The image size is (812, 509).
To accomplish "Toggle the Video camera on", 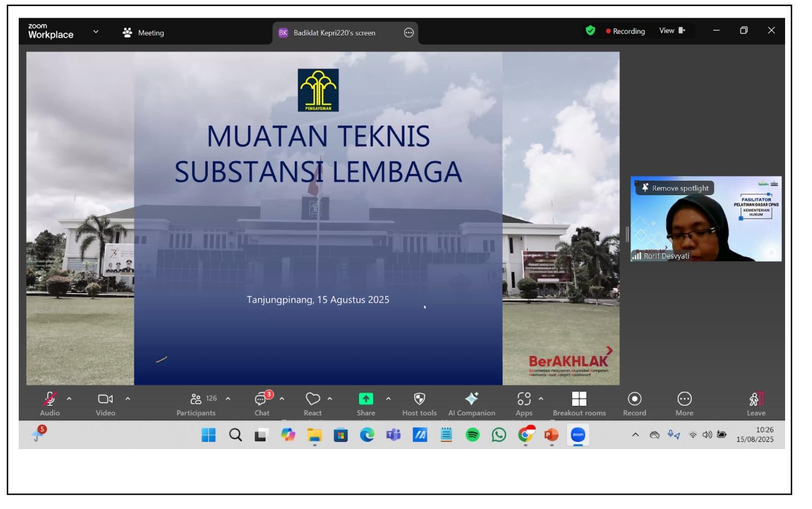I will [x=105, y=399].
